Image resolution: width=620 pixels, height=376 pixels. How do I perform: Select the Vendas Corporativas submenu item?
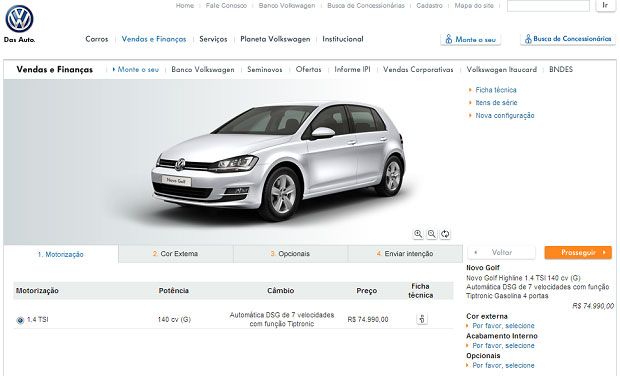tap(418, 70)
